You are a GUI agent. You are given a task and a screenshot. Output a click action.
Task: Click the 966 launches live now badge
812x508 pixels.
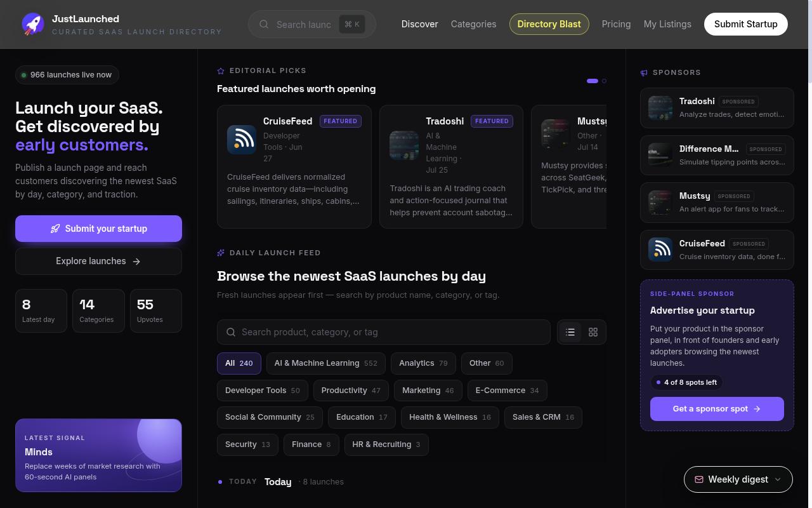[x=67, y=75]
